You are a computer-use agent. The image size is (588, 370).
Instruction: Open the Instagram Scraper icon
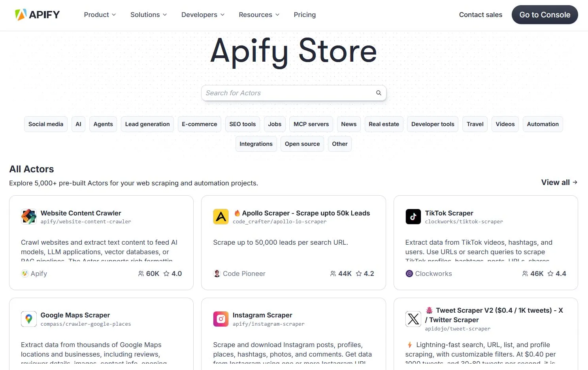pyautogui.click(x=221, y=319)
